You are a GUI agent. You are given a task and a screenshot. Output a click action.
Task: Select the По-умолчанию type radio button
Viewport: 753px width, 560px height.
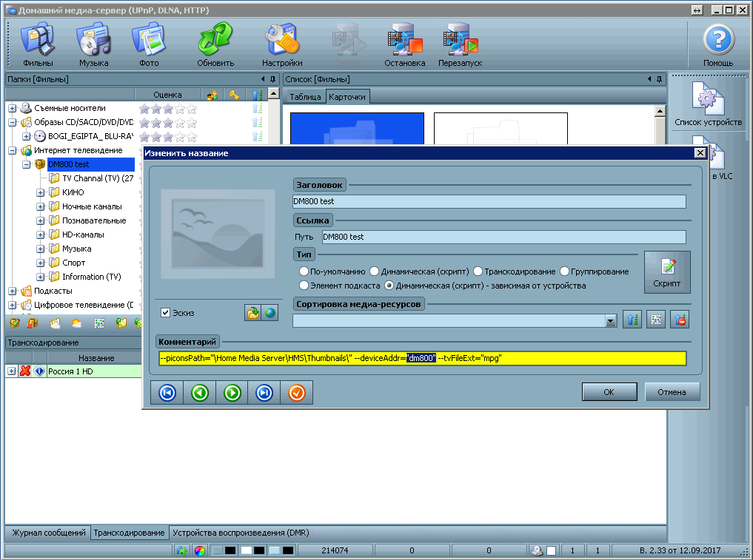pos(304,271)
